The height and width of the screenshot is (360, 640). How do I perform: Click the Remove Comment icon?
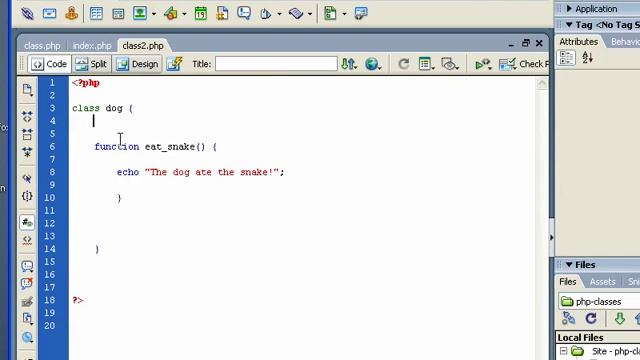point(27,284)
